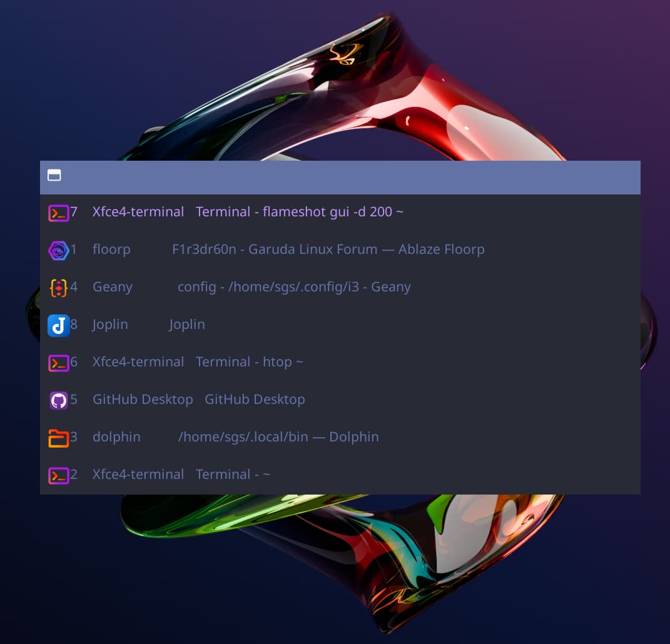Click workspace number 4 beside Geany

(x=74, y=287)
